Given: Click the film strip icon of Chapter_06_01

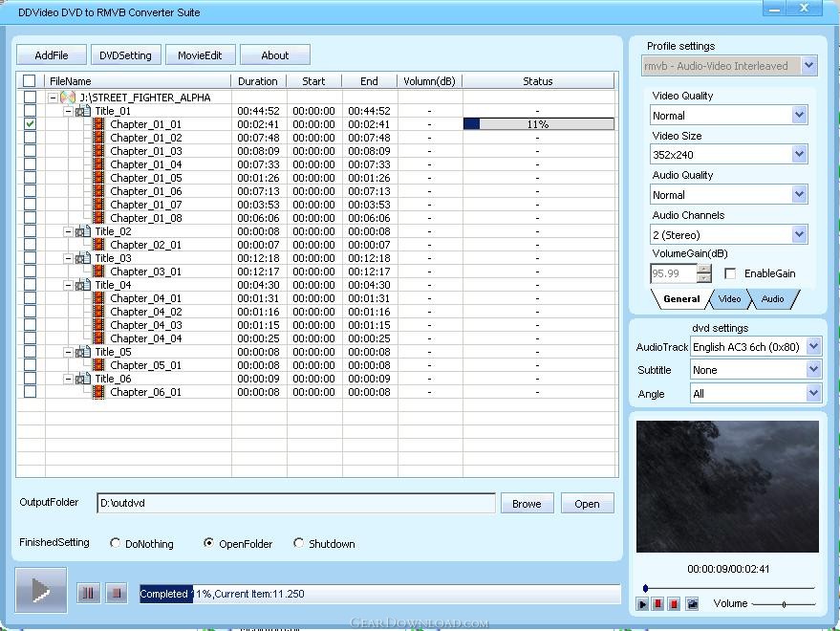Looking at the screenshot, I should (x=98, y=392).
